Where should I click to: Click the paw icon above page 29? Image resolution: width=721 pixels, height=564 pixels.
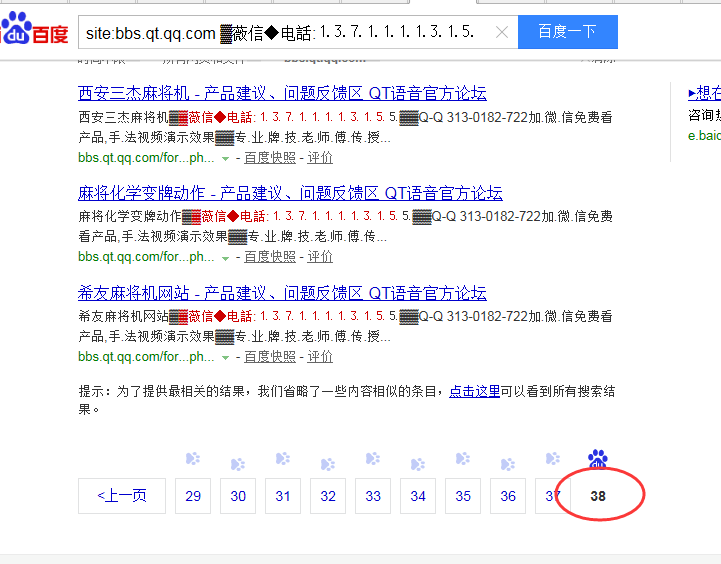(x=193, y=459)
